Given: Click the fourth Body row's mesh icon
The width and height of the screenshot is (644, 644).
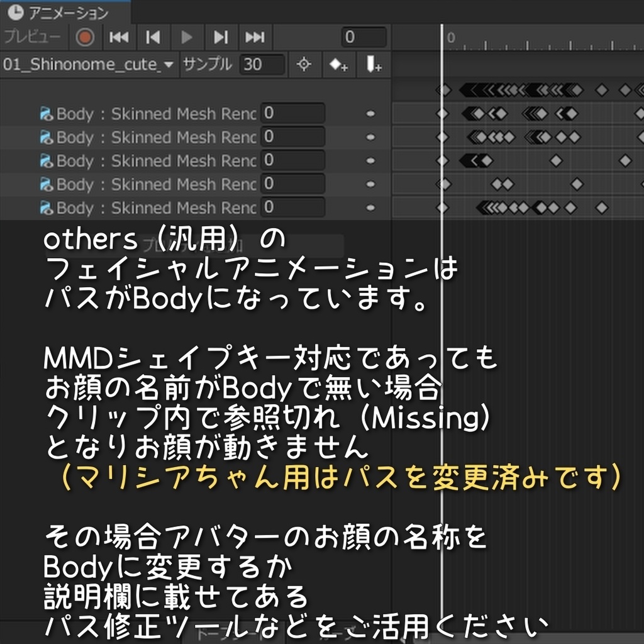Looking at the screenshot, I should [x=47, y=184].
